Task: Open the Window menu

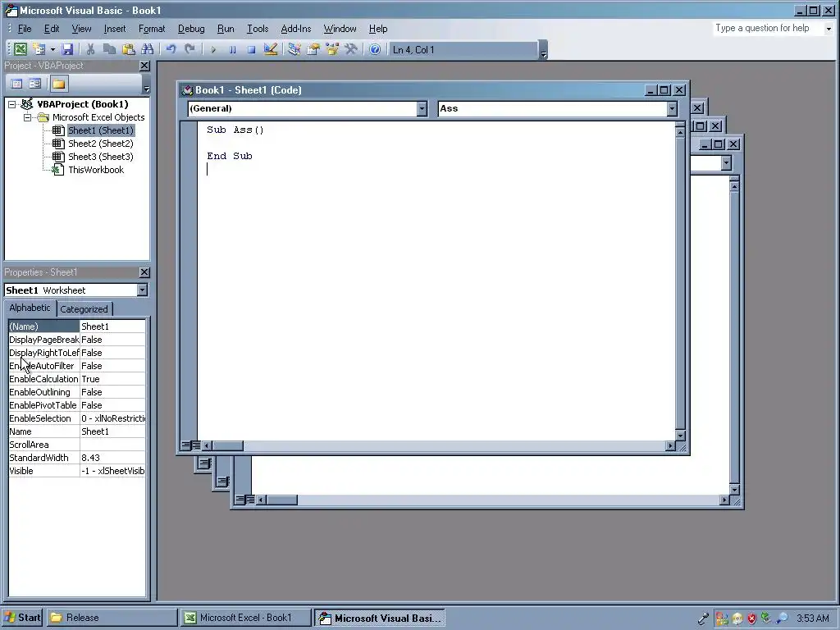Action: [340, 29]
